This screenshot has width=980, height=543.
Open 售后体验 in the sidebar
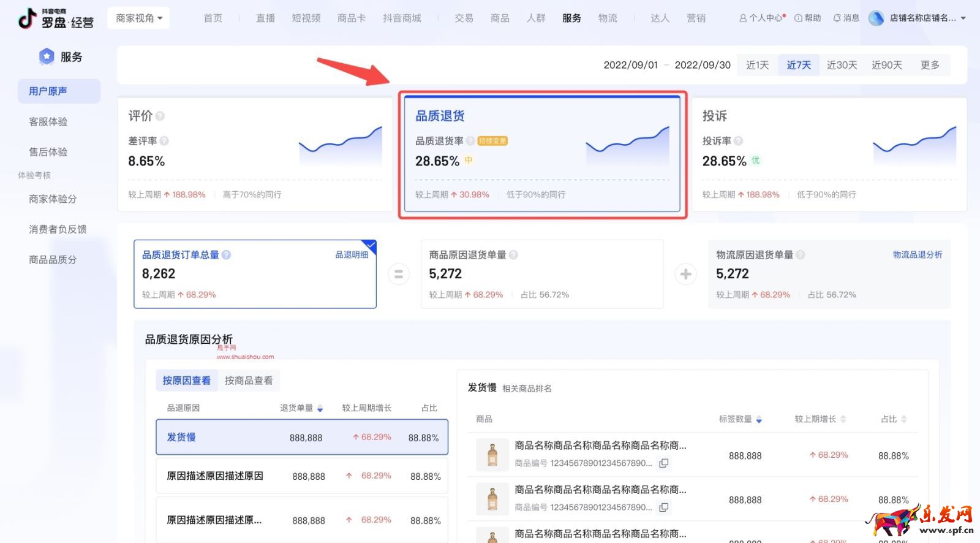(x=48, y=151)
